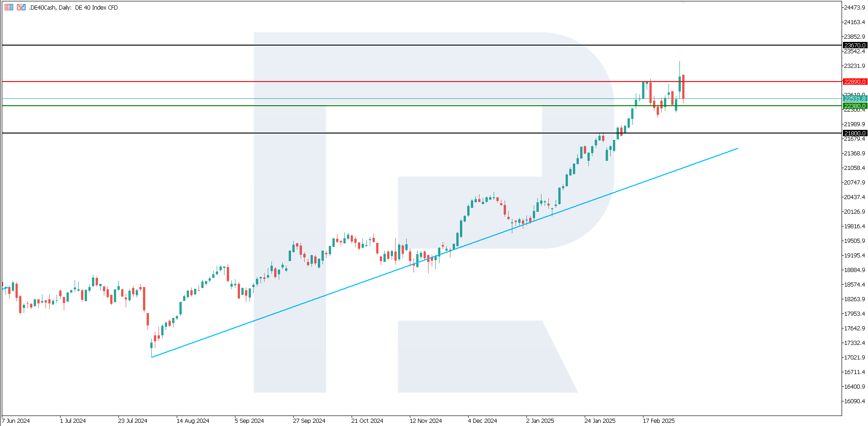Click price scale value 24163.4
The height and width of the screenshot is (426, 868).
point(854,22)
